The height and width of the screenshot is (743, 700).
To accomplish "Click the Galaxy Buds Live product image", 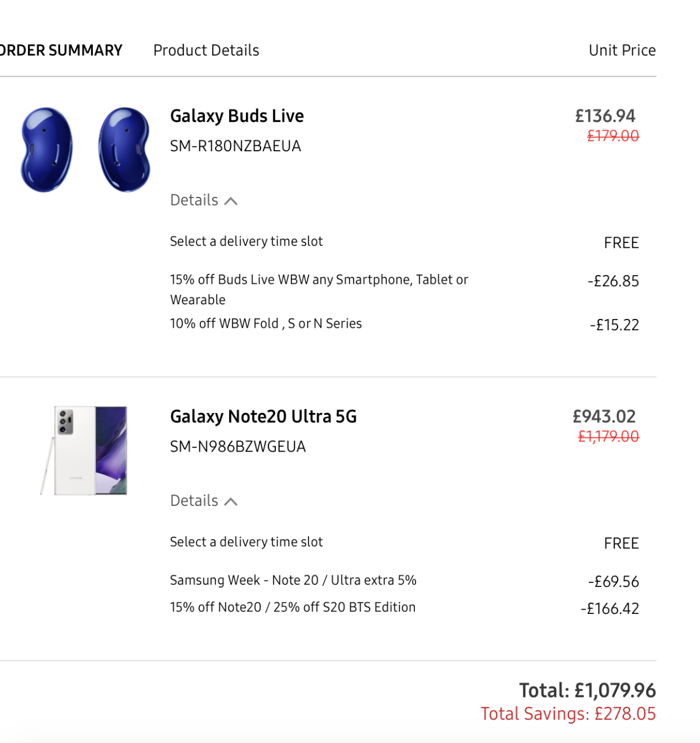I will pos(85,149).
